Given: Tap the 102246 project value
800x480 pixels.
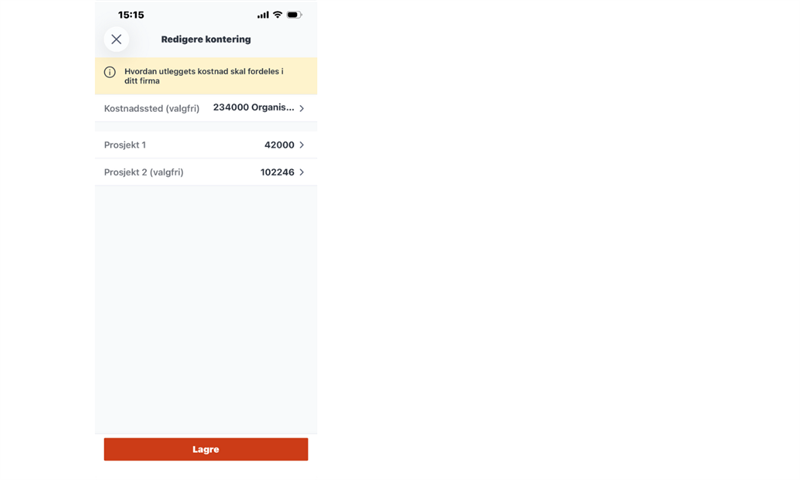Looking at the screenshot, I should tap(277, 172).
